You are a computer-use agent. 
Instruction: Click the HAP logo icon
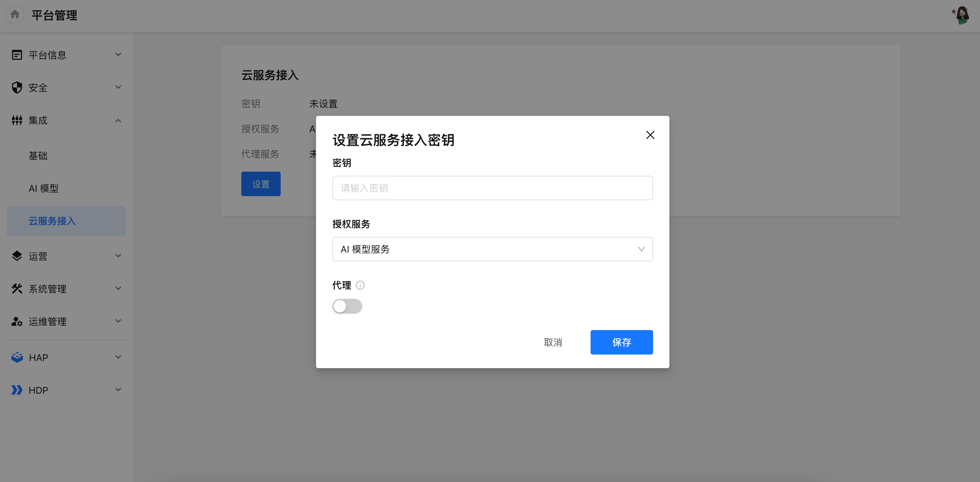[17, 357]
